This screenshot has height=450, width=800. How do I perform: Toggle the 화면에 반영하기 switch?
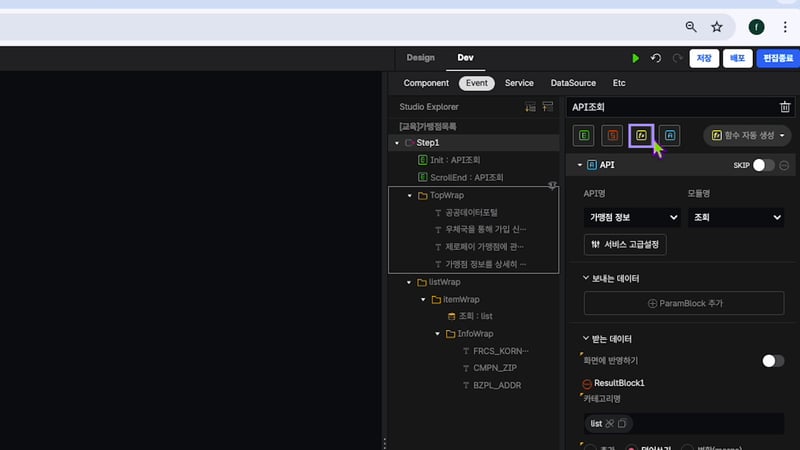tap(773, 361)
